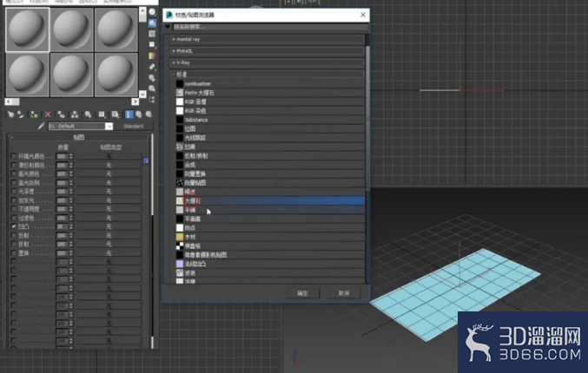The width and height of the screenshot is (588, 373).
Task: Click the 凹凸 amount field showing 30
Action: 62,226
